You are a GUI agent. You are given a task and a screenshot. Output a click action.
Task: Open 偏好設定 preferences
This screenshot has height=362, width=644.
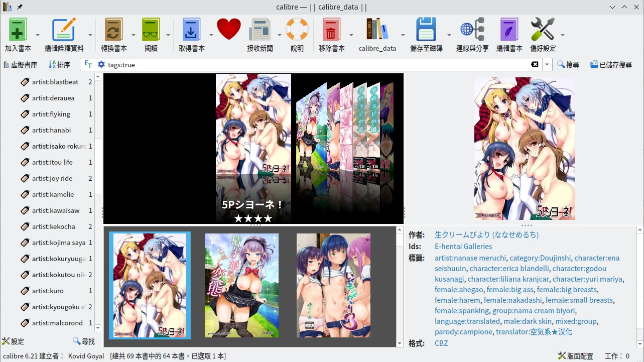click(543, 30)
